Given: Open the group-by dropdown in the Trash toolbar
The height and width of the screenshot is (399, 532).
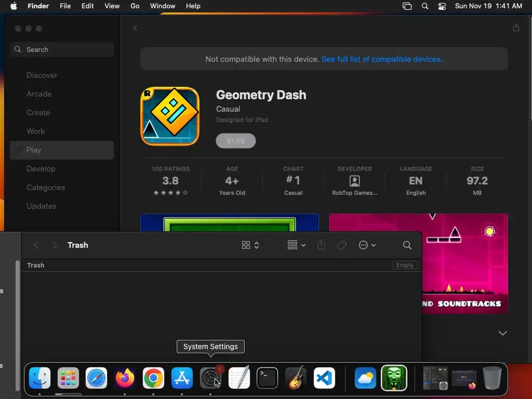Looking at the screenshot, I should tap(296, 245).
